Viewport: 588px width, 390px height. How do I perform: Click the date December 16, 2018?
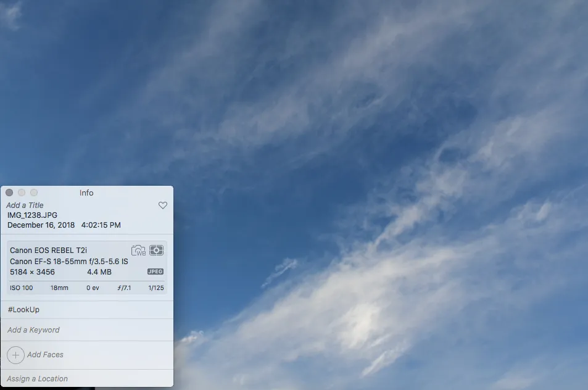41,225
